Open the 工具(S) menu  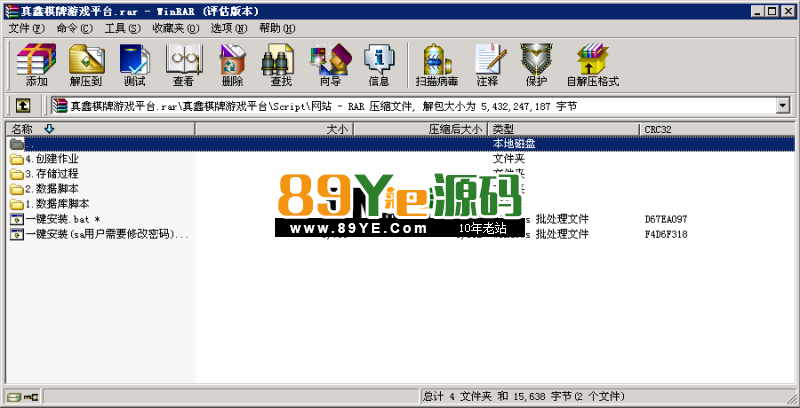[x=122, y=28]
